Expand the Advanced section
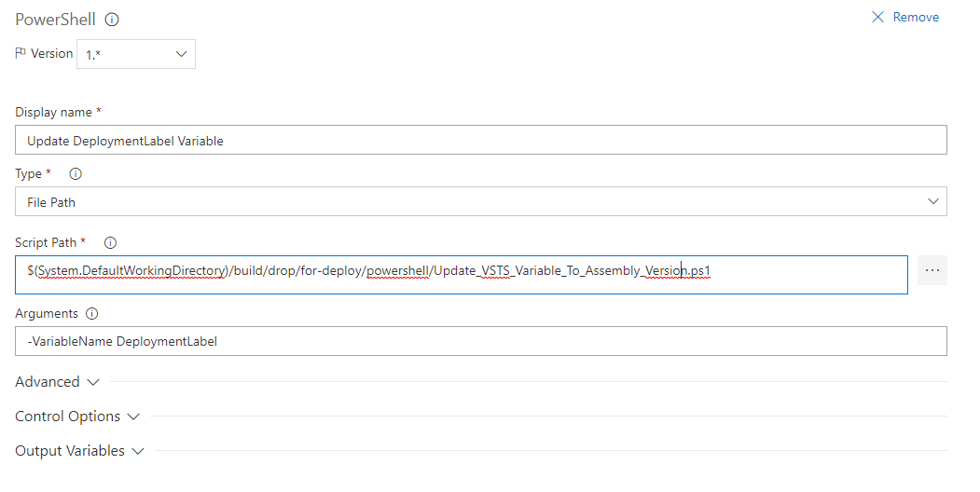Viewport: 980px width, 492px height. pos(58,381)
